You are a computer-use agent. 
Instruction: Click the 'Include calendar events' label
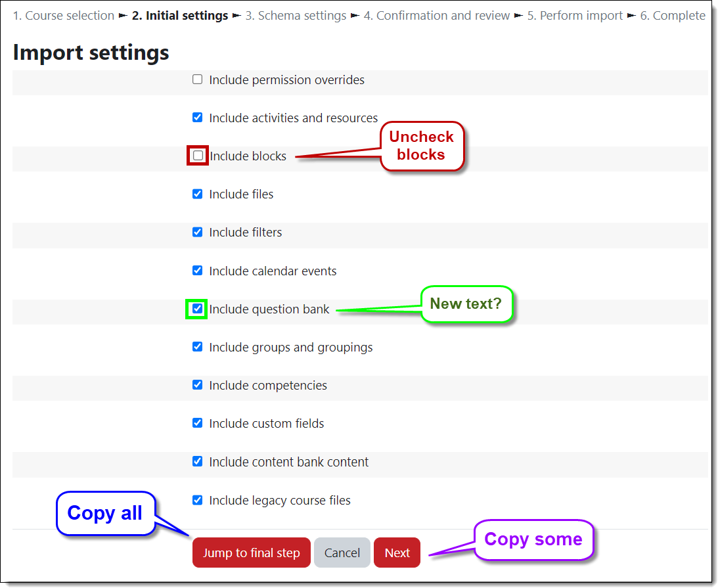pos(273,271)
